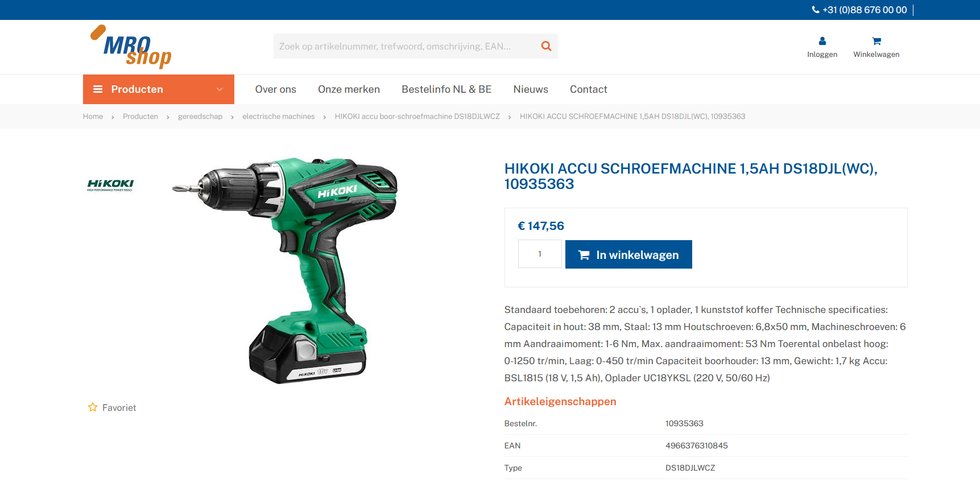The height and width of the screenshot is (482, 980).
Task: Click the hamburger icon in Producten menu
Action: 98,89
